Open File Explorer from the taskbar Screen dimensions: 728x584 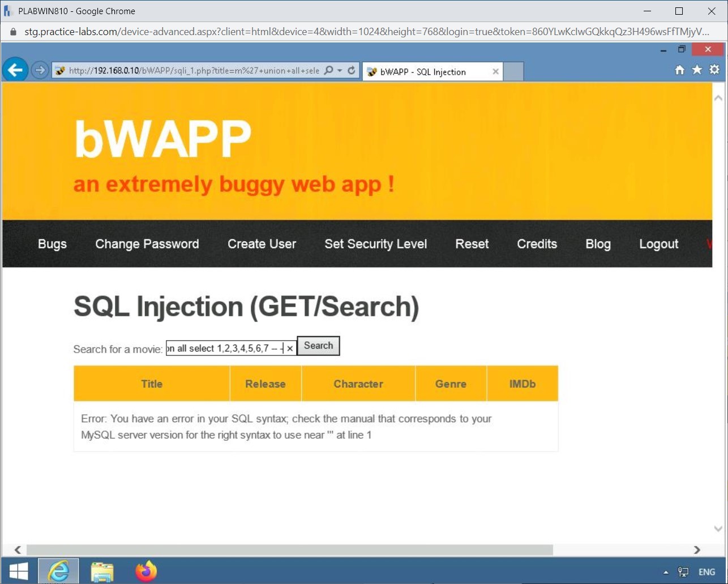tap(102, 571)
